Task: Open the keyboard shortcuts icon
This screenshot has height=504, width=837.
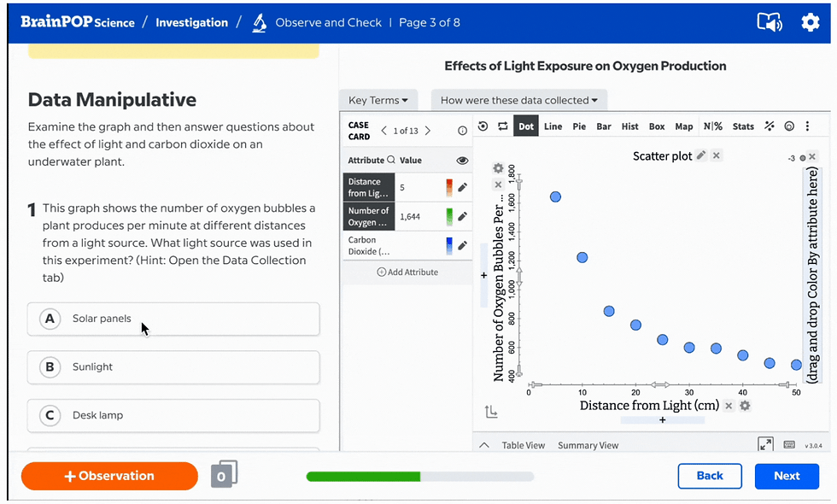Action: (x=789, y=445)
